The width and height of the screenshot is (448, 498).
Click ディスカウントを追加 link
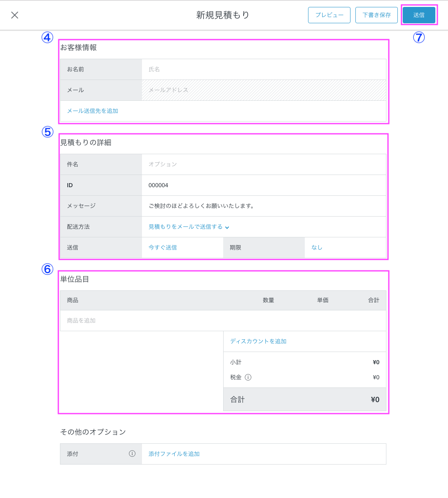tap(258, 341)
